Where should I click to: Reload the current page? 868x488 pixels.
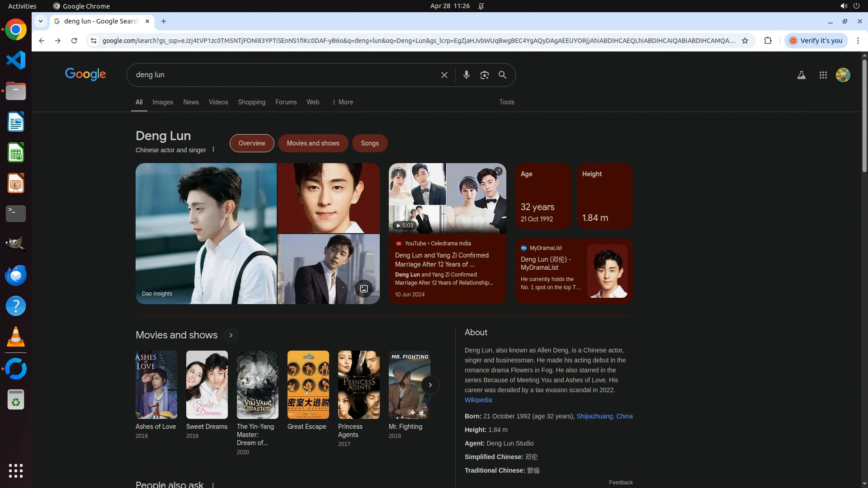[74, 41]
